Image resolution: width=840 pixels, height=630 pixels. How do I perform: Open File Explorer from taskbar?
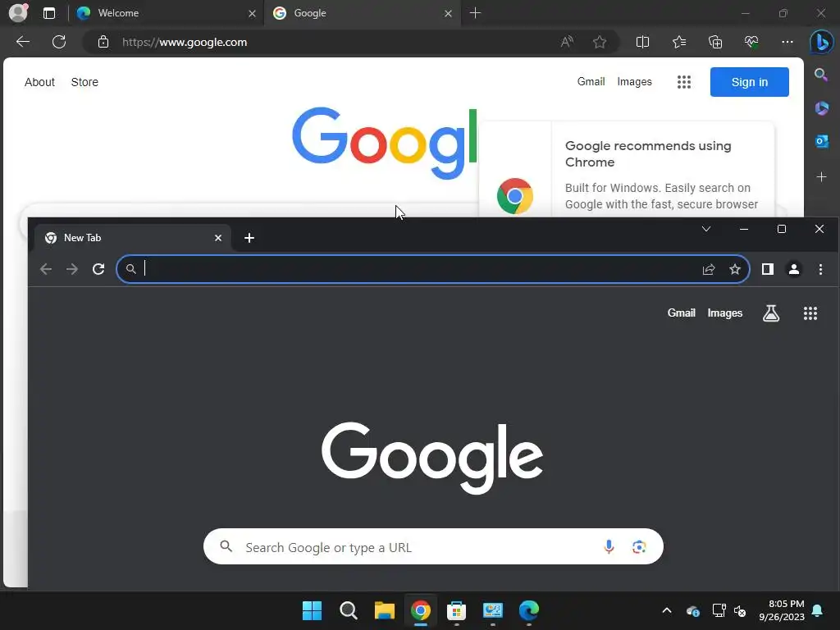pyautogui.click(x=384, y=610)
